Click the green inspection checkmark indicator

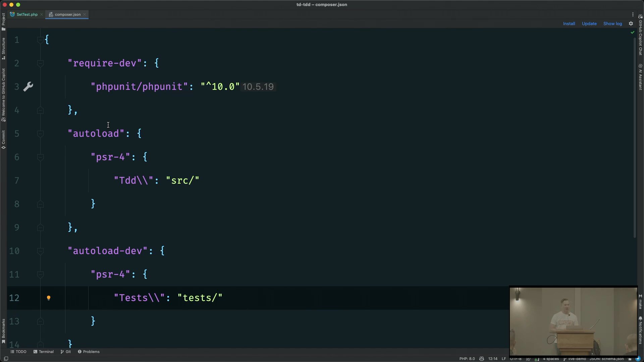tap(633, 33)
